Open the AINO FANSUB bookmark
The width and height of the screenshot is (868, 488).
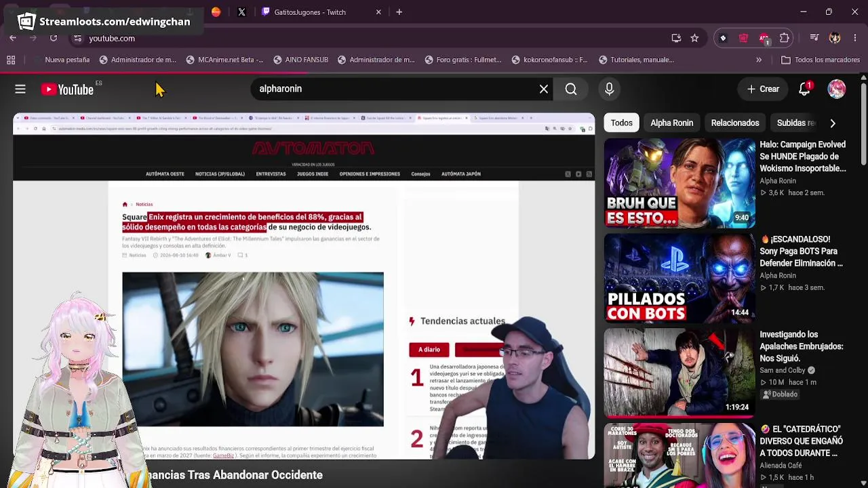coord(300,60)
